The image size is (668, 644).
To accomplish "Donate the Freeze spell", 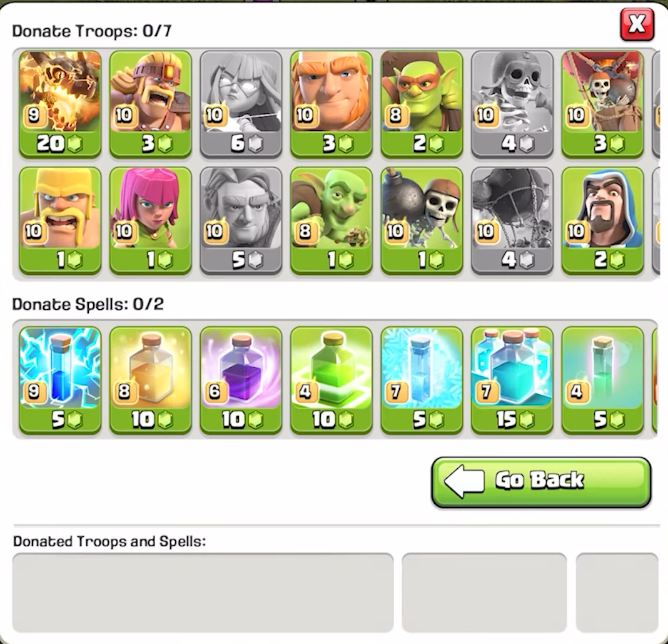I will pyautogui.click(x=422, y=380).
